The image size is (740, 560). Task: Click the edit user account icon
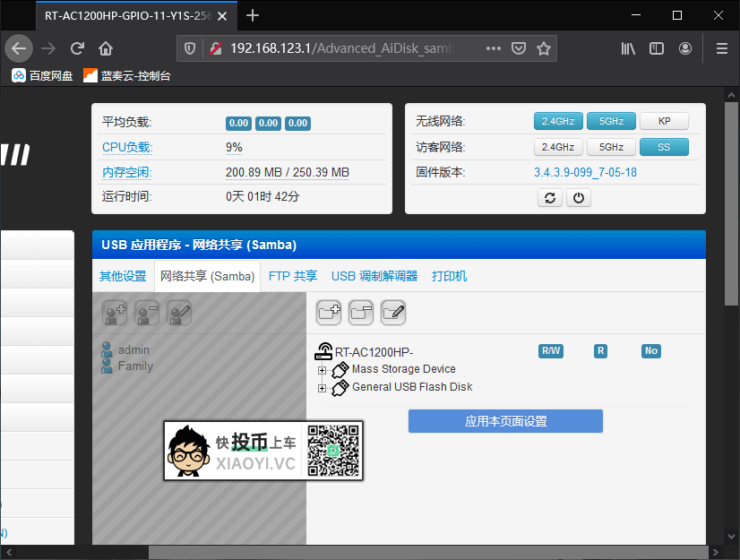tap(178, 313)
